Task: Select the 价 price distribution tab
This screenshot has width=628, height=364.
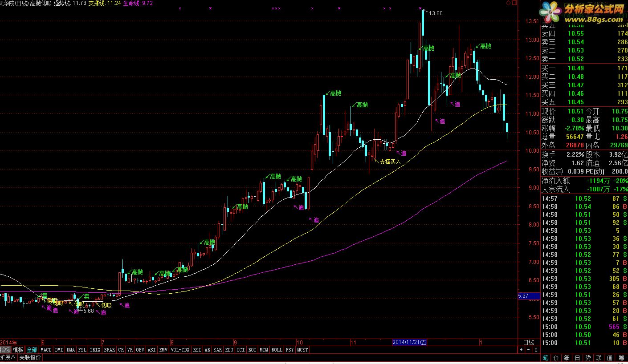Action: coord(556,358)
